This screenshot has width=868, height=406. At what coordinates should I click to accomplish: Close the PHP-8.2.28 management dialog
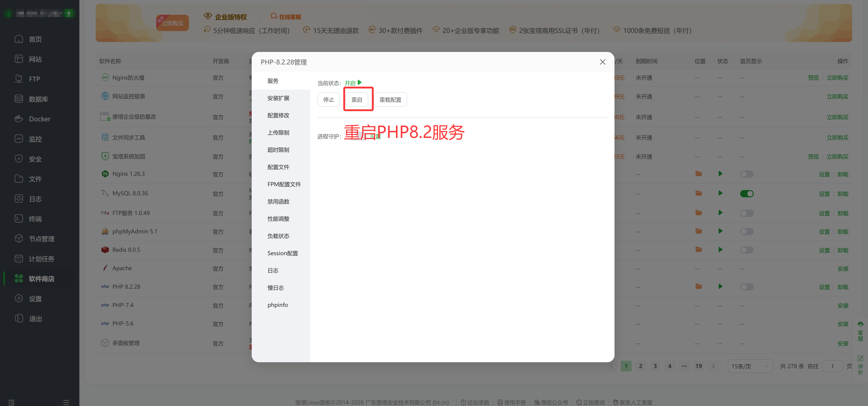point(602,62)
